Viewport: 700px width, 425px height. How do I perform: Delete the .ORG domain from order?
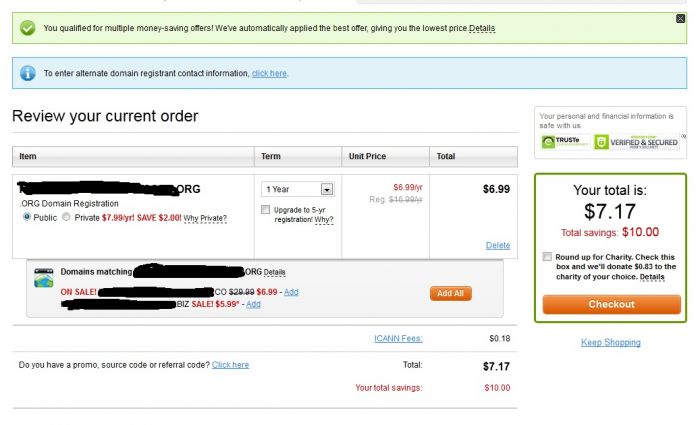pos(498,245)
